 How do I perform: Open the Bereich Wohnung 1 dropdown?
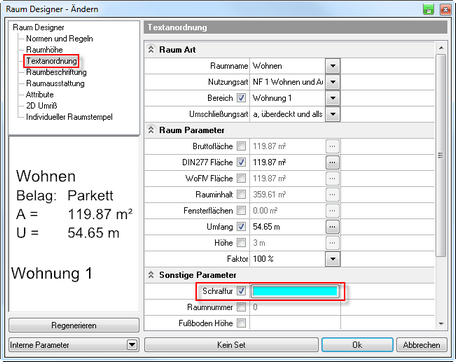pos(333,98)
